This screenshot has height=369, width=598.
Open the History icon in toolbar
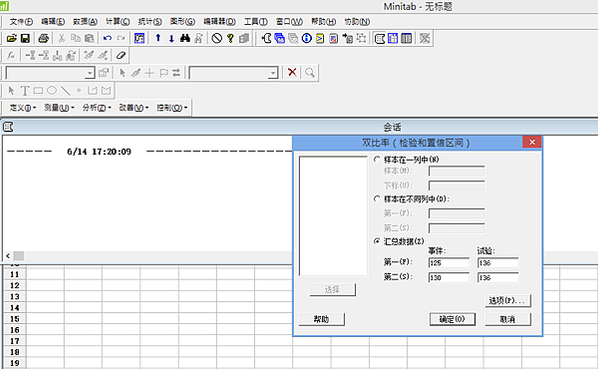(320, 38)
